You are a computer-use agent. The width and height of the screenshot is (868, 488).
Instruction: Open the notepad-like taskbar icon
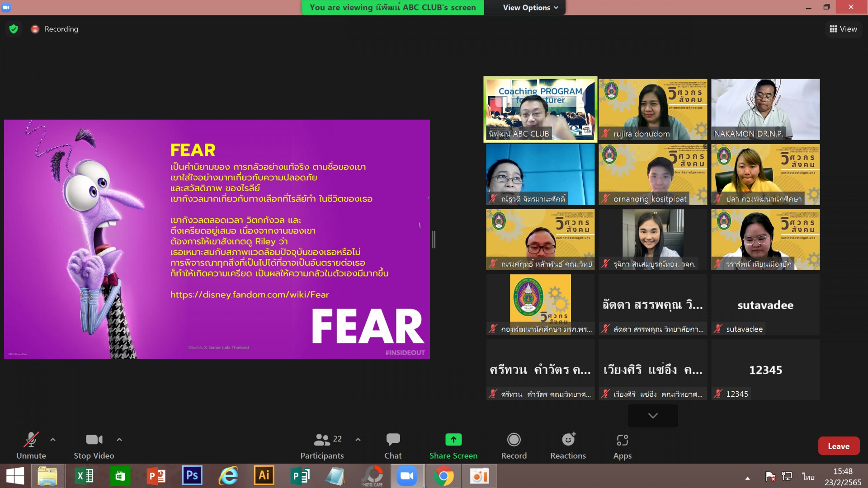336,476
